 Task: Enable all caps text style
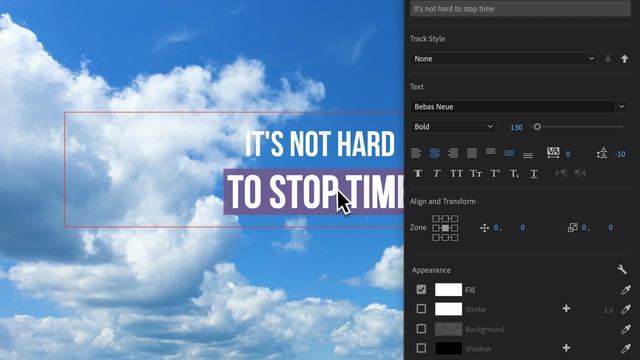456,173
